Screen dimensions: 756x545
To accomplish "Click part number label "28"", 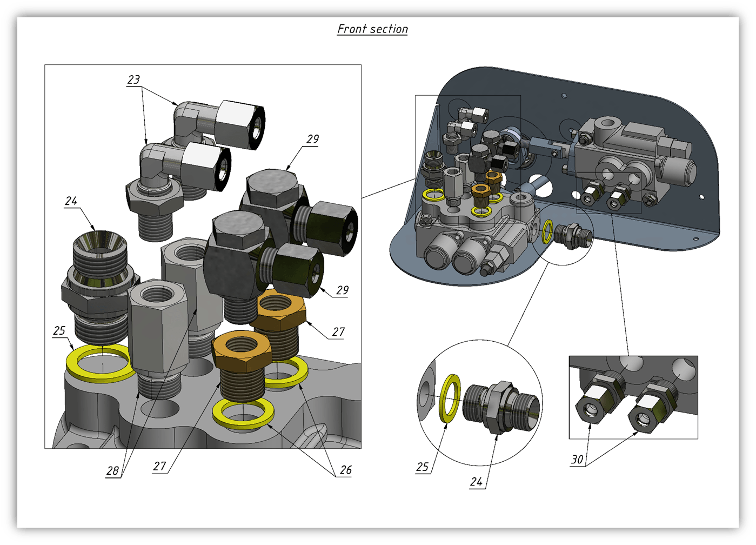I will tap(112, 471).
